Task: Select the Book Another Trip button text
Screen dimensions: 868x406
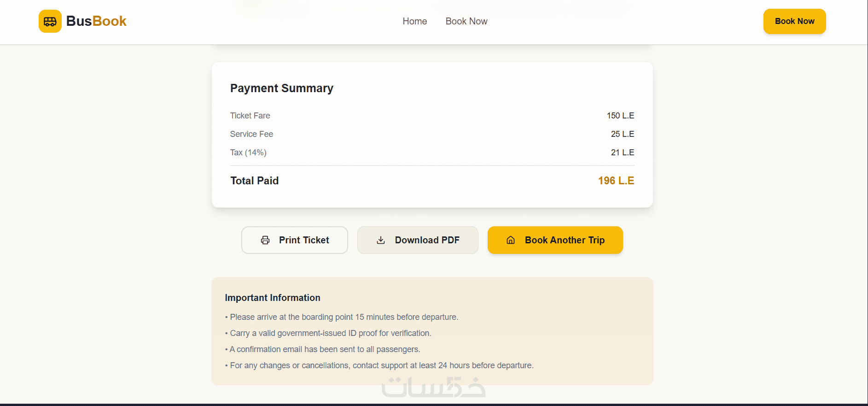Action: click(x=565, y=240)
